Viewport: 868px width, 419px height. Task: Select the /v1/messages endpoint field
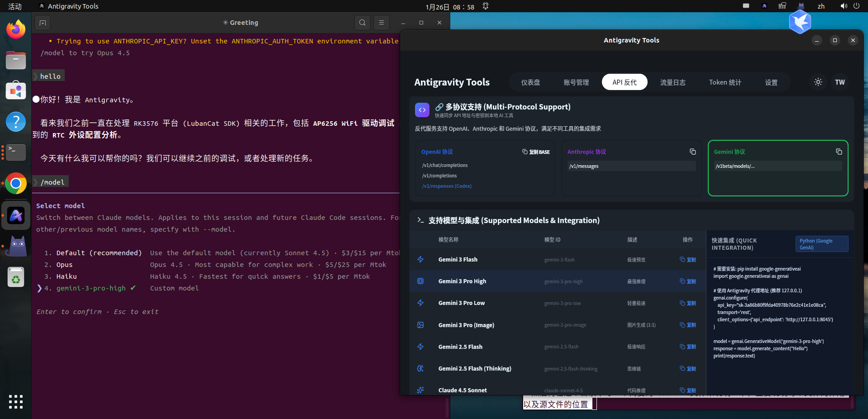pyautogui.click(x=632, y=166)
